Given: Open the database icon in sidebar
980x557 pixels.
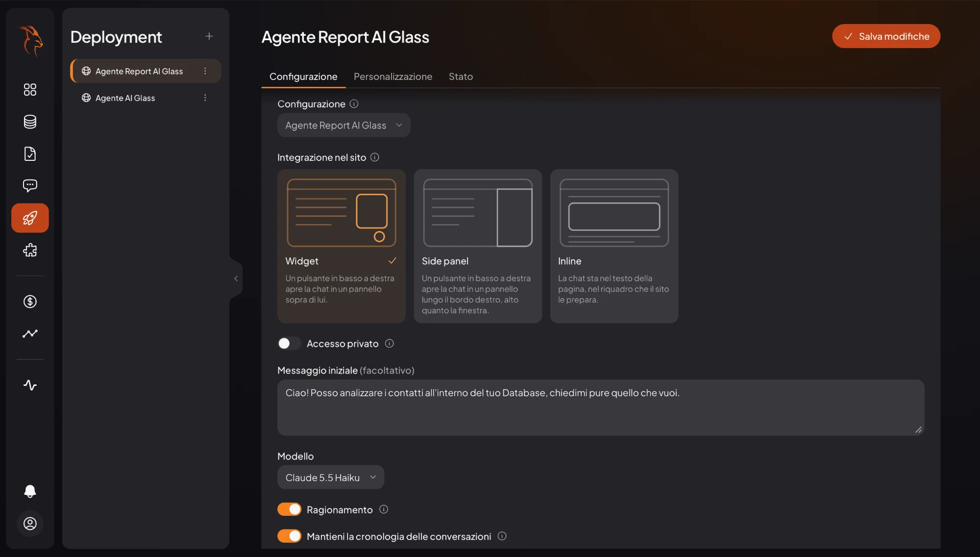Looking at the screenshot, I should [30, 122].
